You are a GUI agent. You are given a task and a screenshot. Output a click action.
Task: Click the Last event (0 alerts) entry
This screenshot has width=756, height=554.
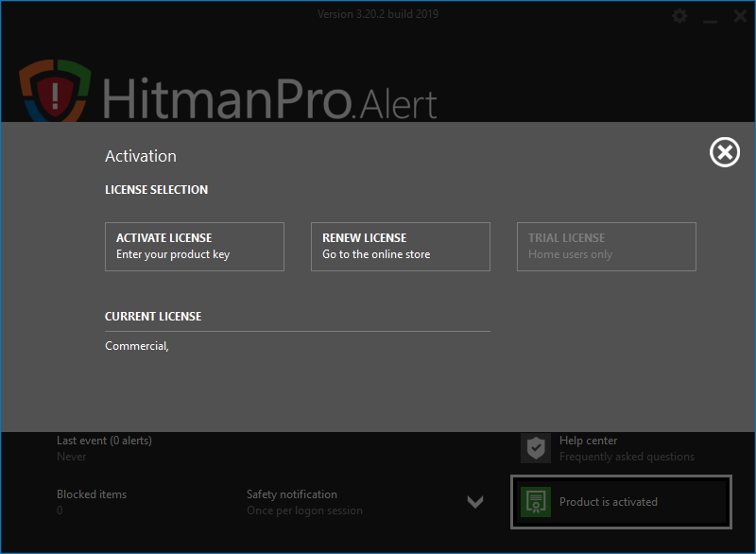[104, 448]
